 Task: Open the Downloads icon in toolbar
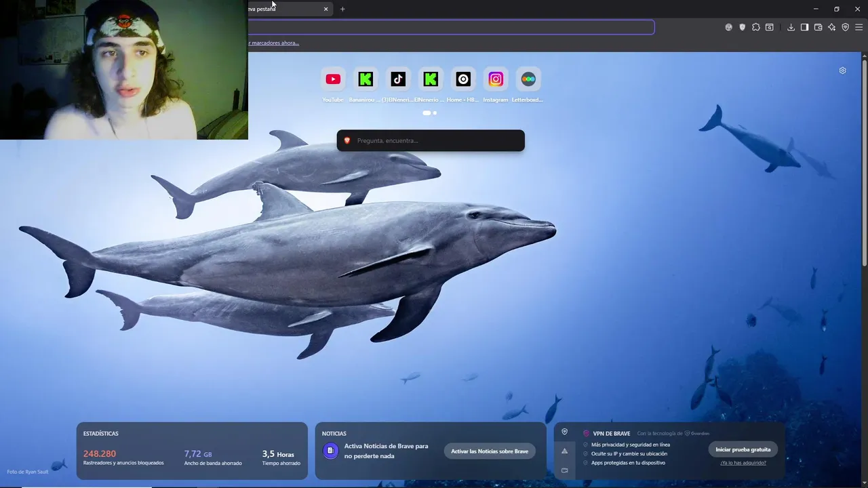(x=791, y=27)
